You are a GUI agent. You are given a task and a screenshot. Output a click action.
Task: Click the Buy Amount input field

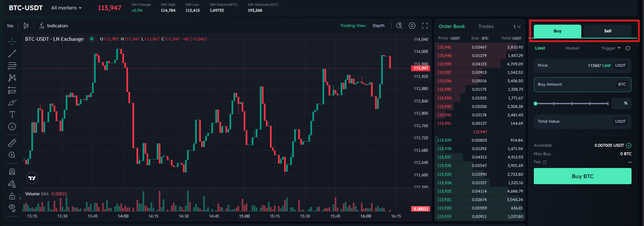pos(575,84)
